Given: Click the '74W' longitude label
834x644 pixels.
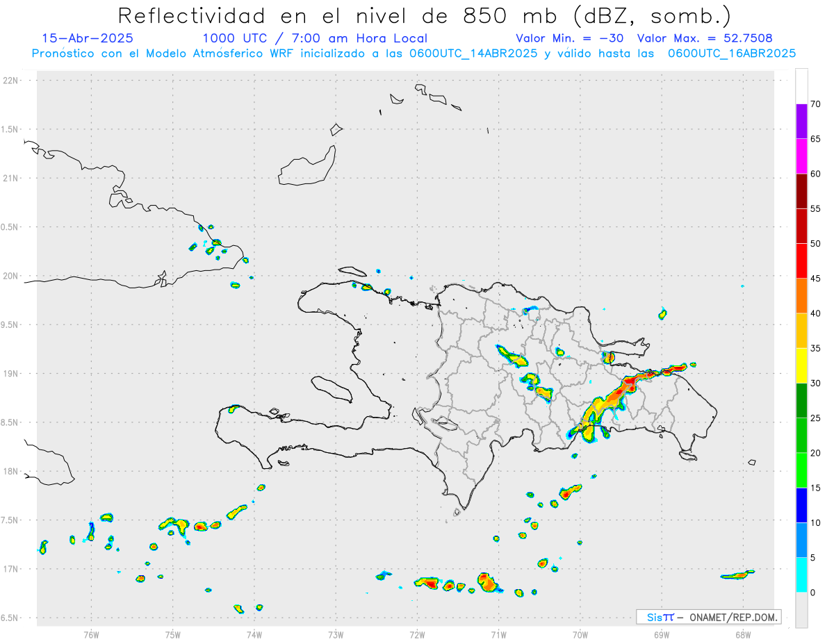Looking at the screenshot, I should 254,634.
